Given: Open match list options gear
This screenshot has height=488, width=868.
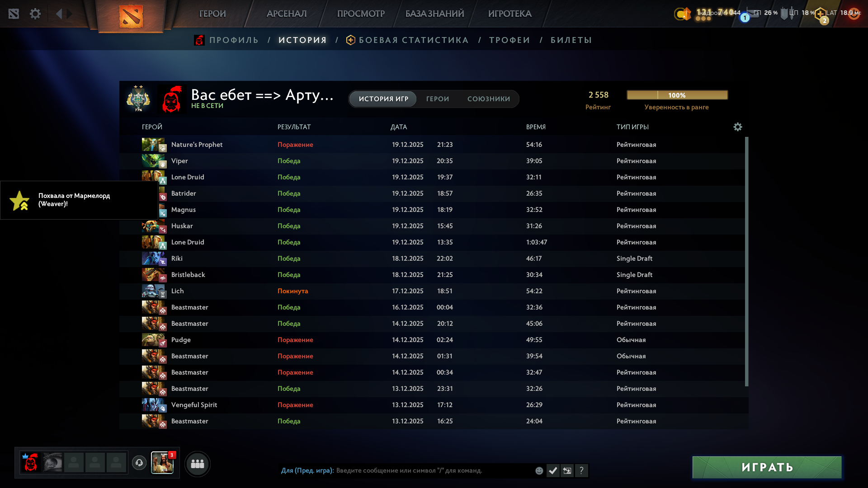Looking at the screenshot, I should coord(737,127).
